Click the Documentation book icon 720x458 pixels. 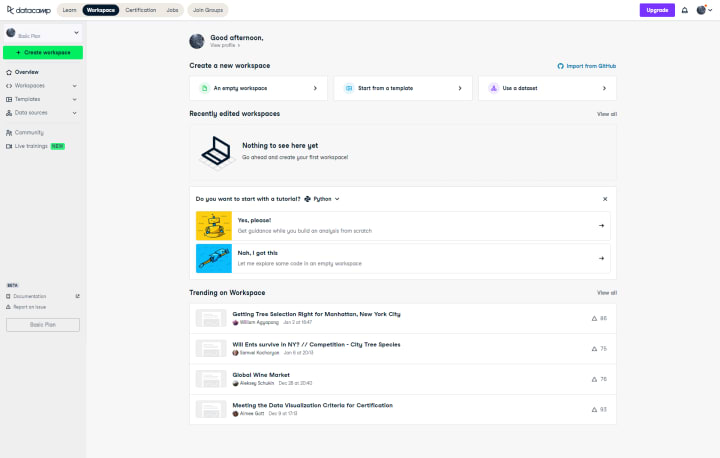point(8,296)
